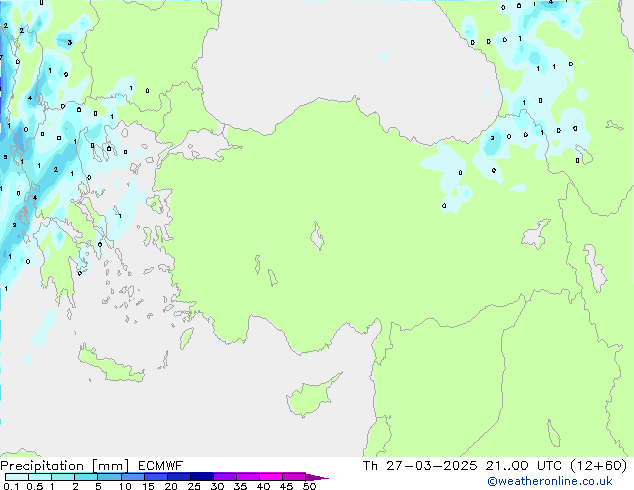Pick the 20–25 mm dark blue swatch
The width and height of the screenshot is (634, 490).
(178, 477)
